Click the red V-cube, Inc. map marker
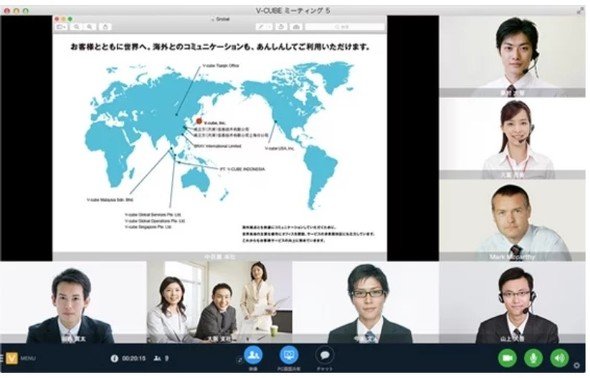590x378 pixels. click(199, 121)
